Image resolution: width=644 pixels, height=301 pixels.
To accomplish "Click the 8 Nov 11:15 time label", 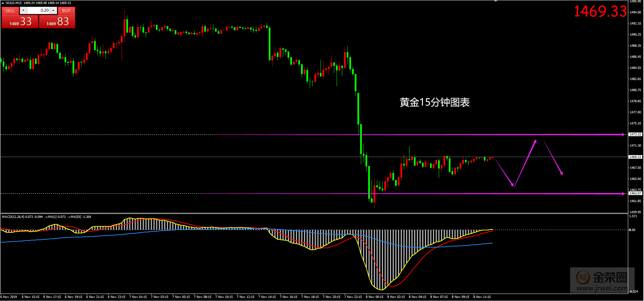I will click(x=482, y=297).
